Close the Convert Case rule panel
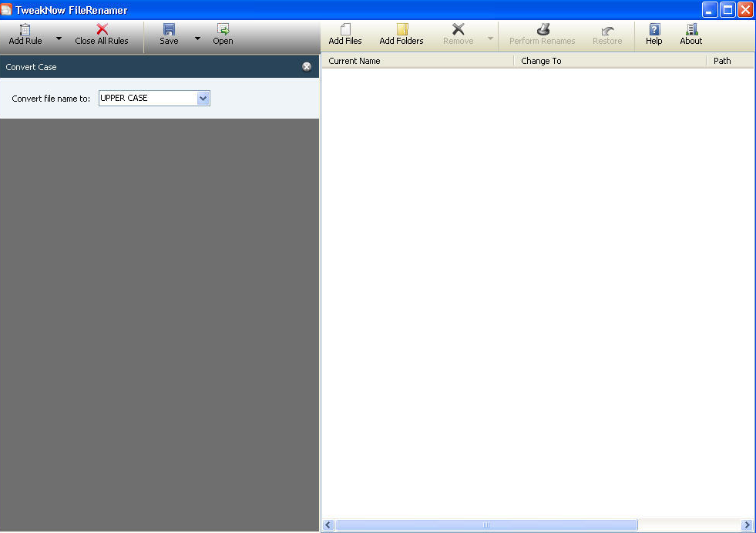Image resolution: width=756 pixels, height=533 pixels. 307,67
